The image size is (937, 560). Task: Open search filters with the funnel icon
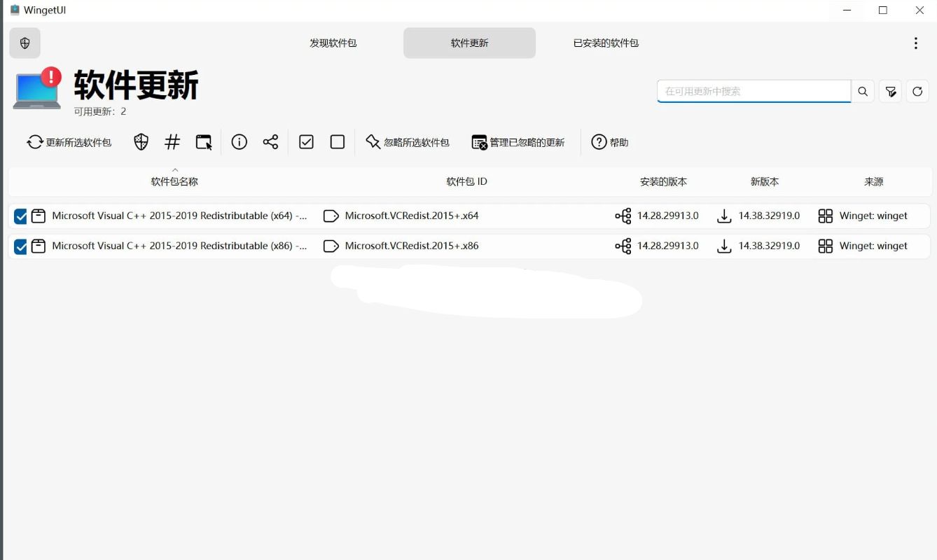click(x=889, y=91)
